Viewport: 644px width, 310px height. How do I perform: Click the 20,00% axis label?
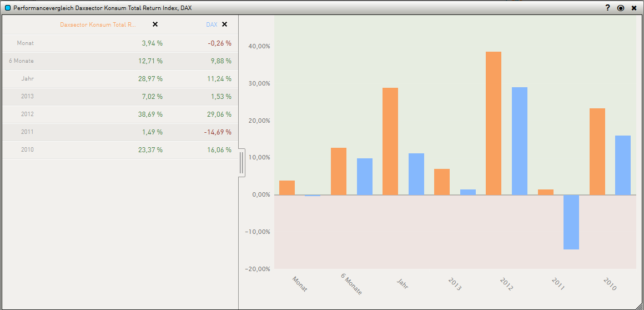[x=259, y=121]
